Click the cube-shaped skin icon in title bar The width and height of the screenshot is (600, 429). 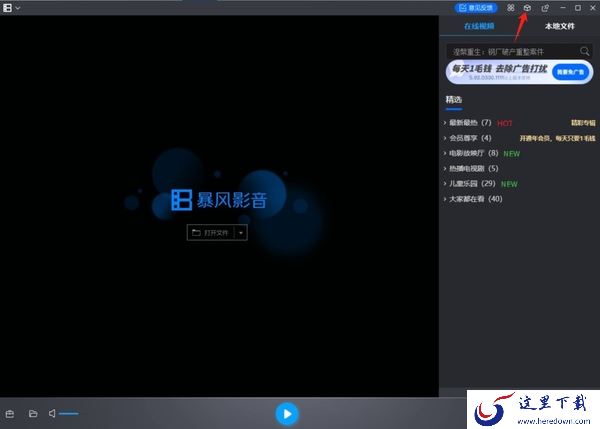[x=527, y=8]
